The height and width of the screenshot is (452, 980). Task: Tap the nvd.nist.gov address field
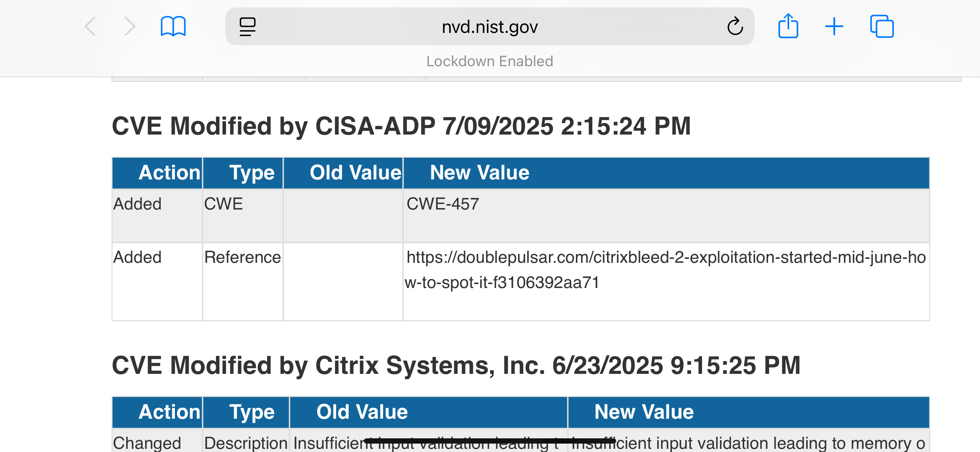tap(489, 27)
